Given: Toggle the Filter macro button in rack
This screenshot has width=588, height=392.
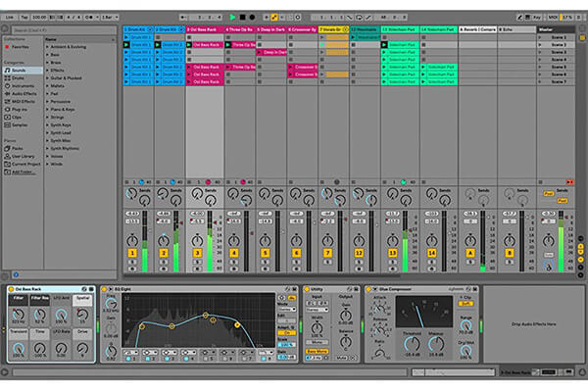Looking at the screenshot, I should tap(19, 300).
